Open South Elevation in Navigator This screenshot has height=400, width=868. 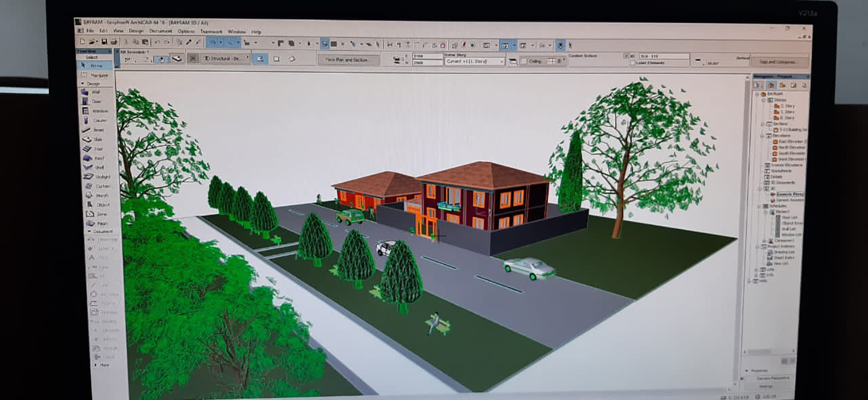tap(790, 153)
